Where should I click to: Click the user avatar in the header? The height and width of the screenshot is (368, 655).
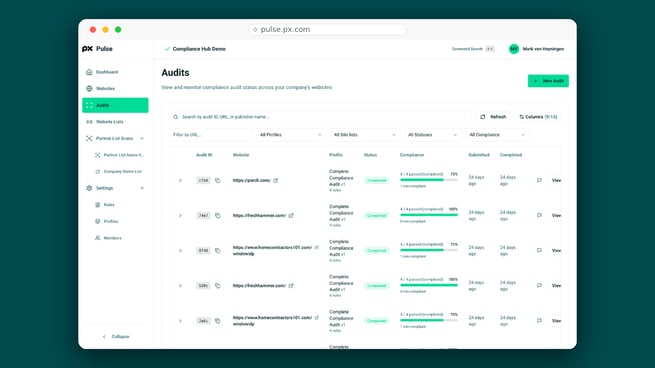pyautogui.click(x=513, y=49)
